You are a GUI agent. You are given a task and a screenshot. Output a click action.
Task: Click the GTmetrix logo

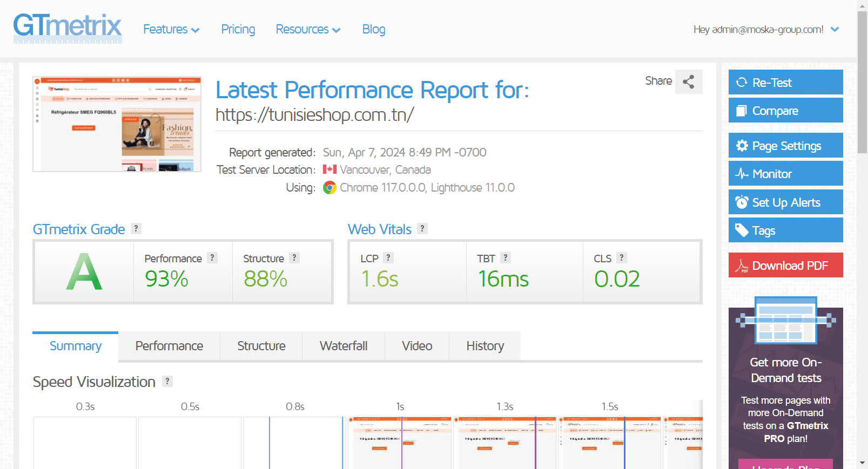click(x=68, y=29)
